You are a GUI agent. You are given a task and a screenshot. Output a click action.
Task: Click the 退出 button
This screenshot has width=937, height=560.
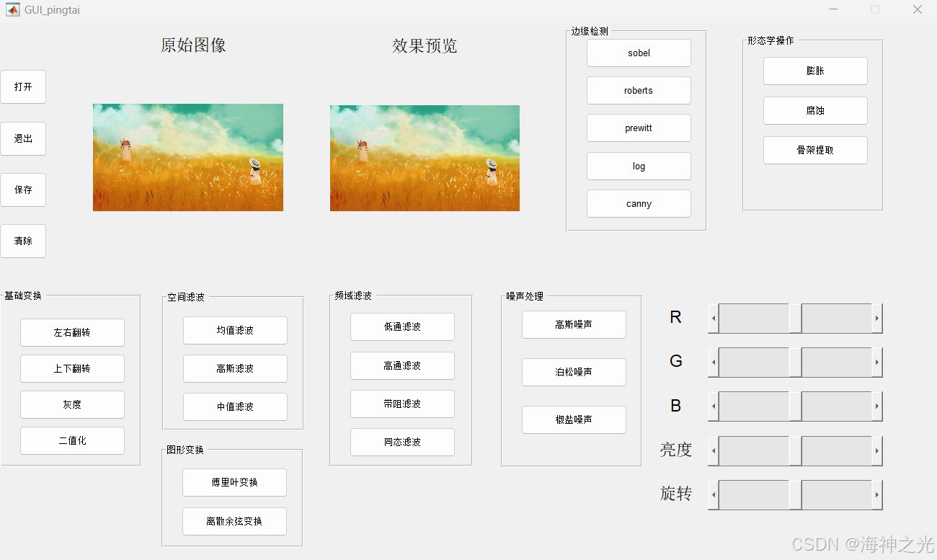click(x=23, y=138)
